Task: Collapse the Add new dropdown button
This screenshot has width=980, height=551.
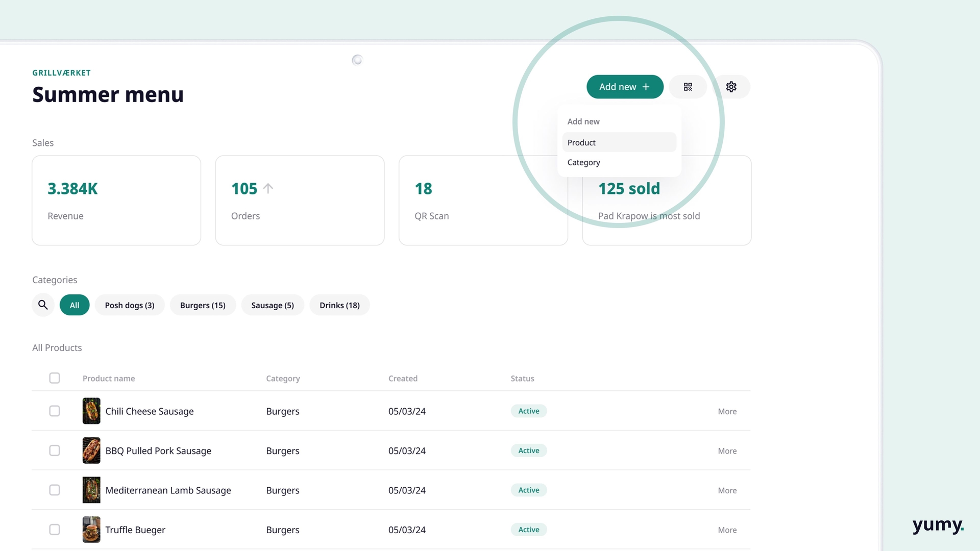Action: [625, 87]
